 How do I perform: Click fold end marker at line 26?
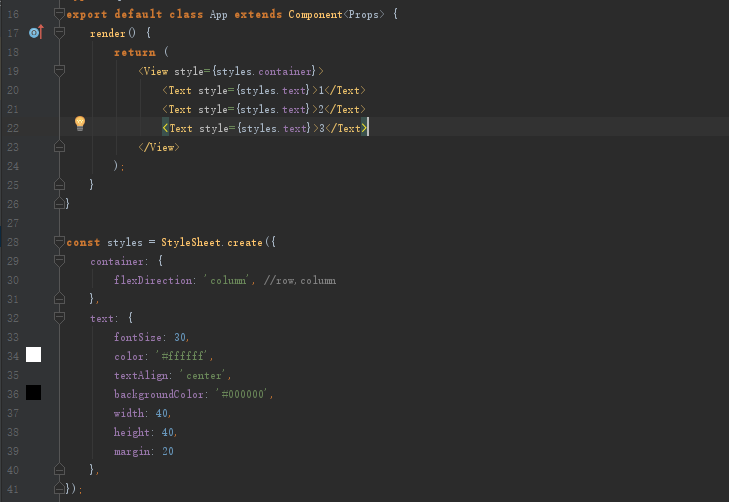click(x=59, y=204)
